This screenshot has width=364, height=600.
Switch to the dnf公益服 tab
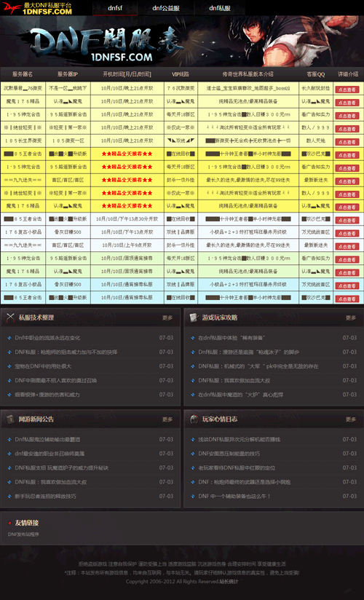(166, 8)
